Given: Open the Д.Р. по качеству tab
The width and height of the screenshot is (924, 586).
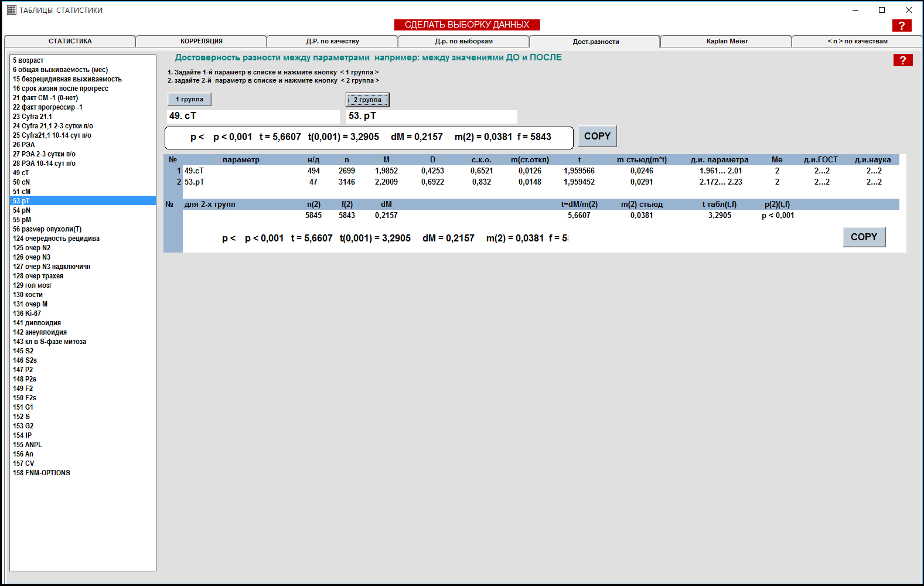Looking at the screenshot, I should [332, 41].
